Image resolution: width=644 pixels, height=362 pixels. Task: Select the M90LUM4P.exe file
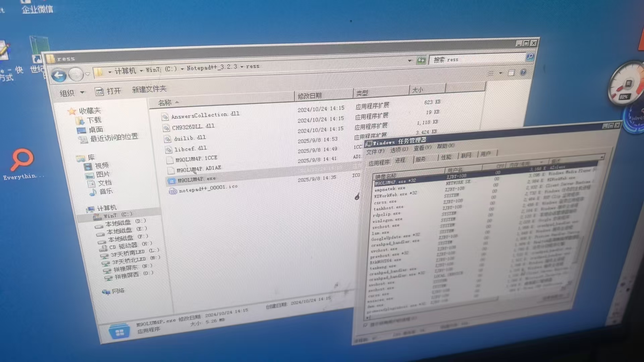tap(196, 180)
